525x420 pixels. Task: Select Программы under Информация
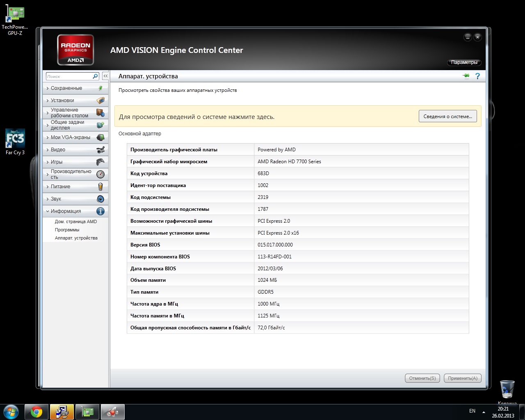coord(67,230)
